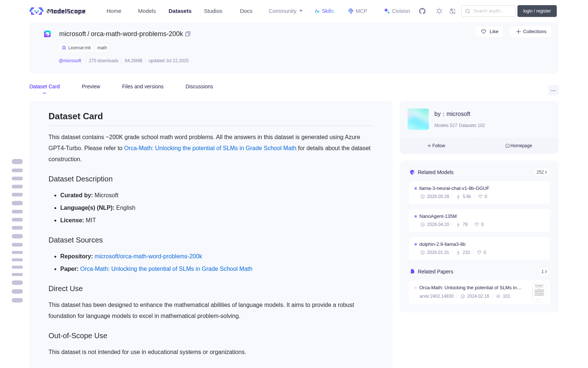The image size is (588, 368).
Task: Switch to the Preview tab
Action: [x=91, y=86]
